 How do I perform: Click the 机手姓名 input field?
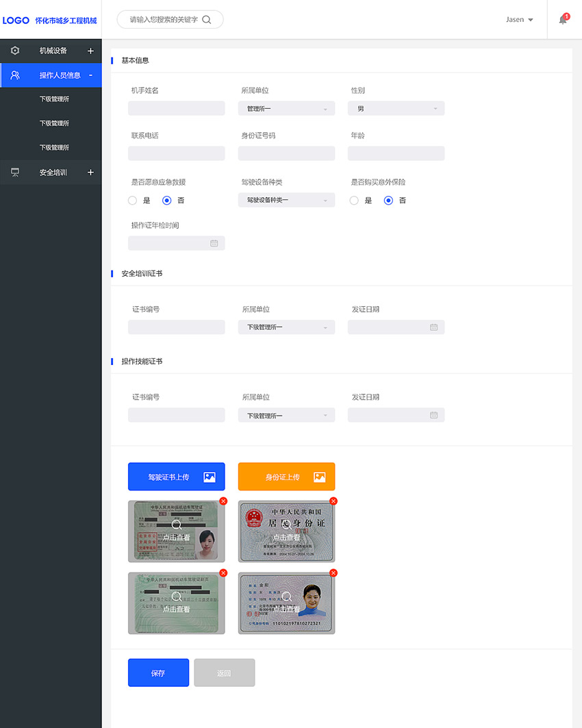tap(176, 109)
